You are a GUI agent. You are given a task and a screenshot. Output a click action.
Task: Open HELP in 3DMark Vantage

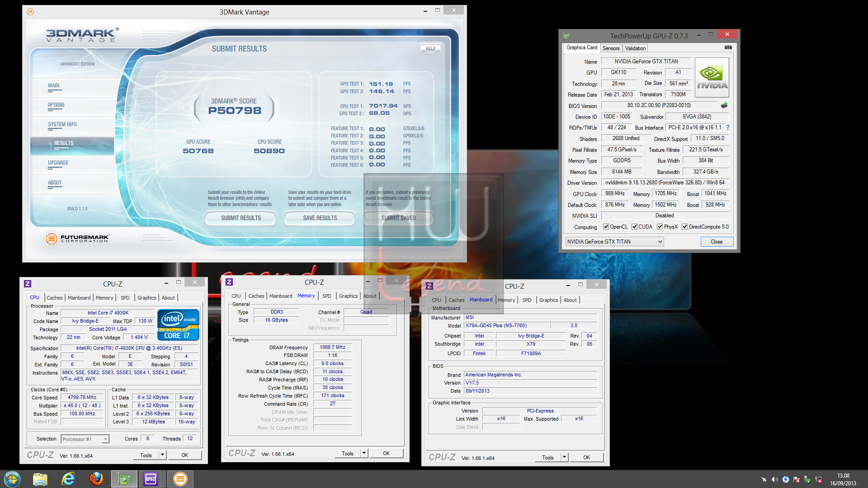430,48
